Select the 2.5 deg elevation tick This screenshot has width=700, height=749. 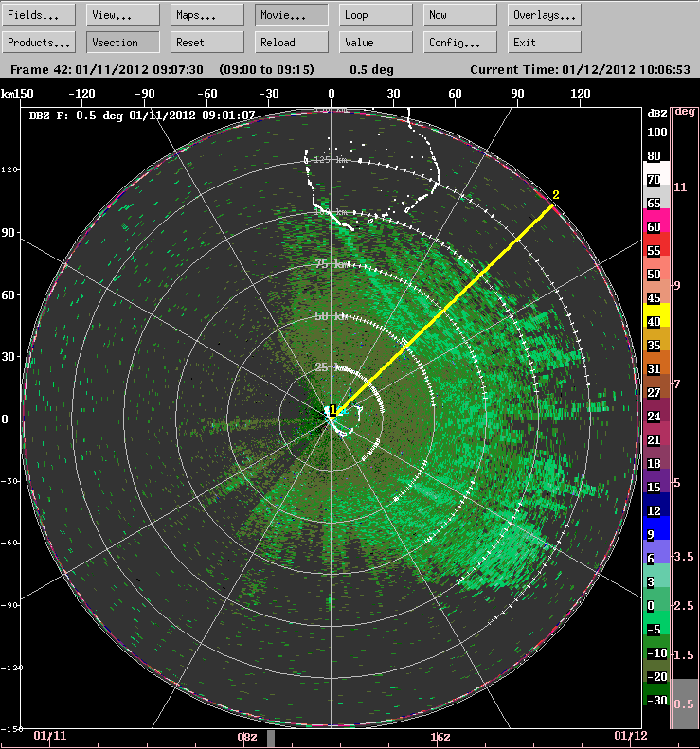coord(684,605)
